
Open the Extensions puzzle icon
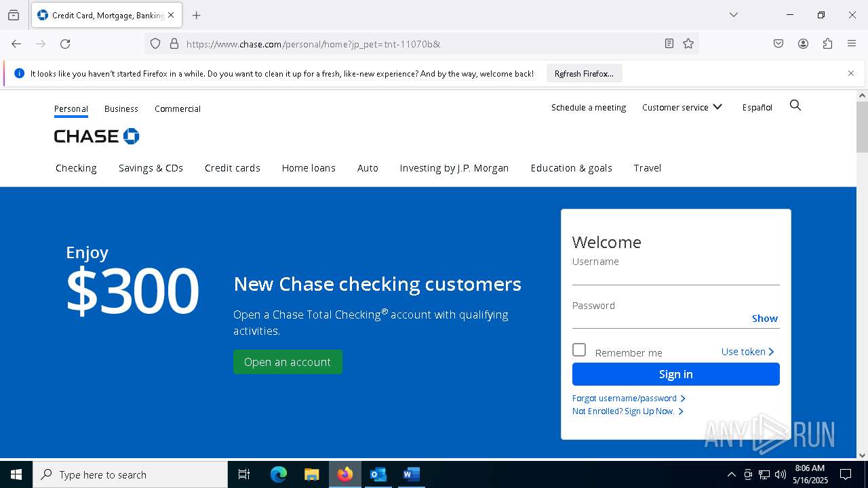pyautogui.click(x=827, y=44)
